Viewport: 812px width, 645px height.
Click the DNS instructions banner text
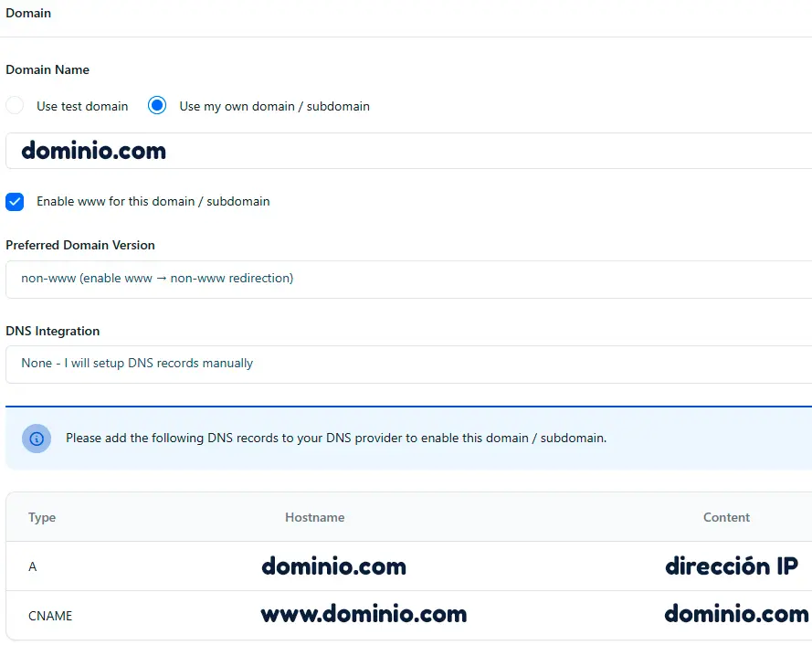click(x=333, y=439)
